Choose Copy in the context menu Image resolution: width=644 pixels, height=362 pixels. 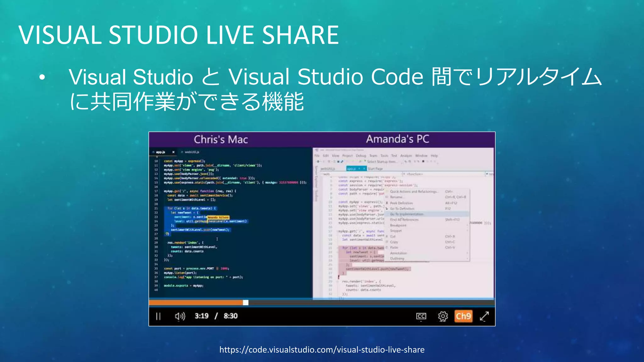tap(427, 242)
